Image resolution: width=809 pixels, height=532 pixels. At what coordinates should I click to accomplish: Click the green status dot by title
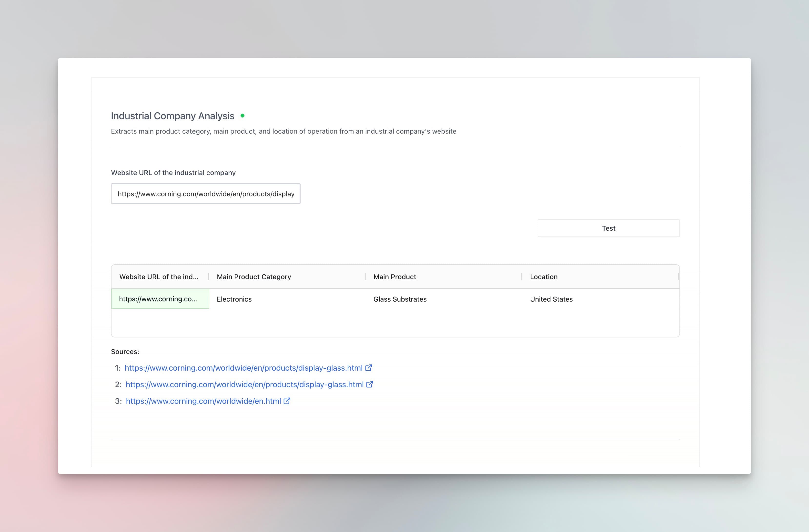coord(242,116)
